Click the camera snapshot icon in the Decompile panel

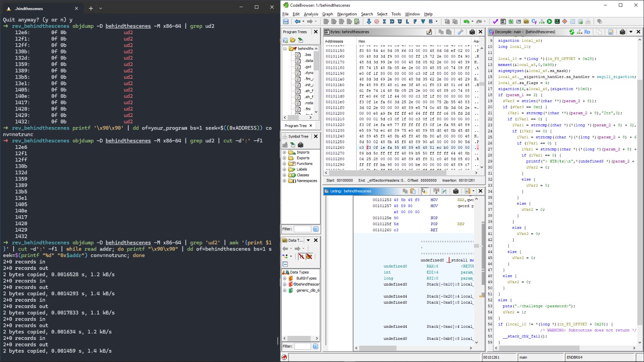(x=623, y=32)
